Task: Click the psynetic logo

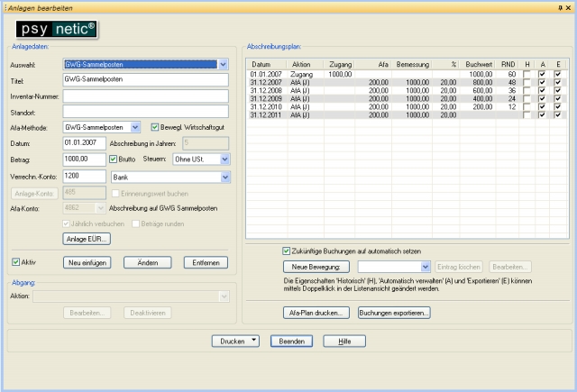Action: (54, 28)
